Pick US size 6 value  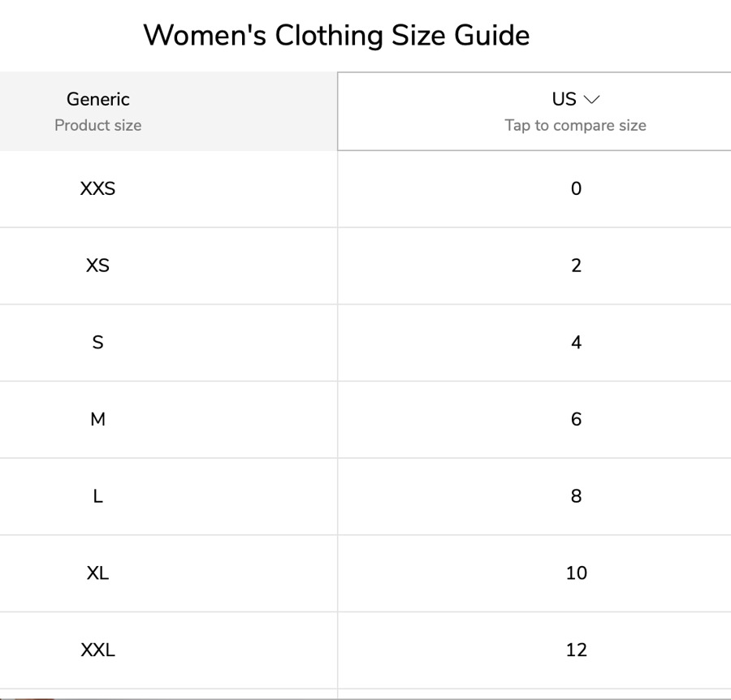coord(576,419)
